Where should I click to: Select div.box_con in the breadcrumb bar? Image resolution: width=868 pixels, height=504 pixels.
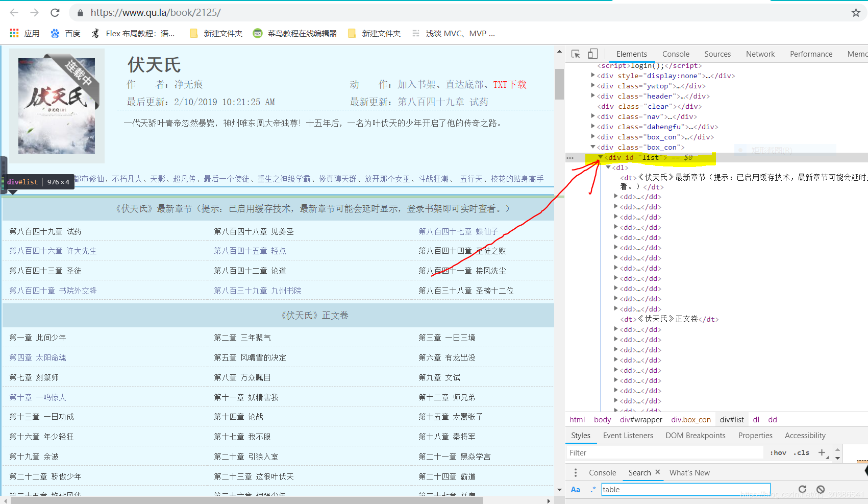[691, 420]
